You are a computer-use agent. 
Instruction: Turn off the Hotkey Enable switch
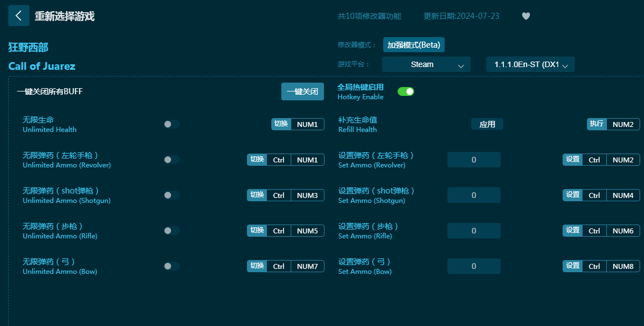pos(406,91)
